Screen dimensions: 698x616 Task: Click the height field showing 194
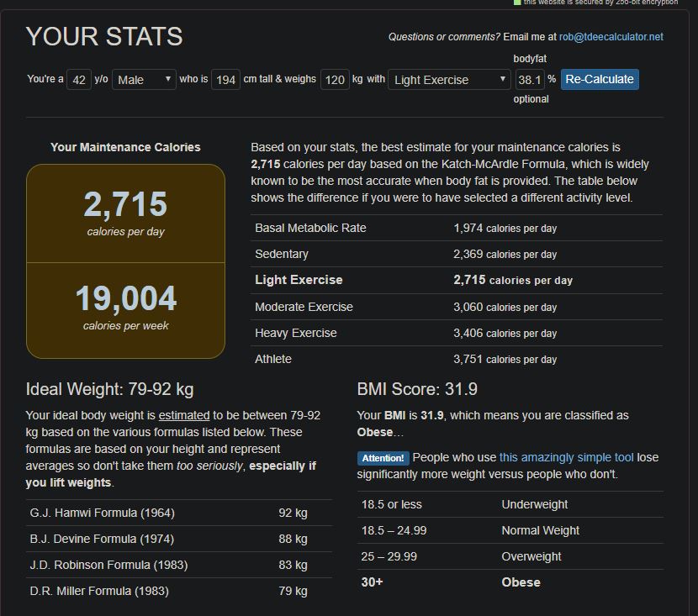click(225, 80)
